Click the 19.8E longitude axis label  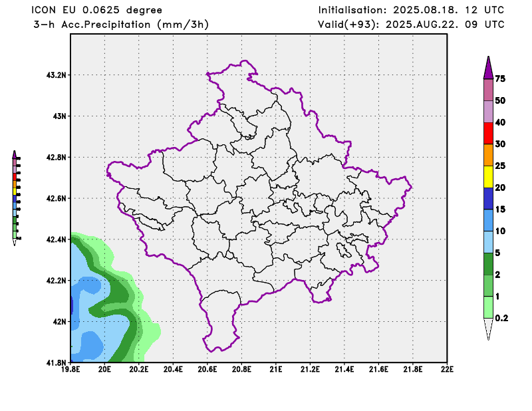pyautogui.click(x=70, y=369)
